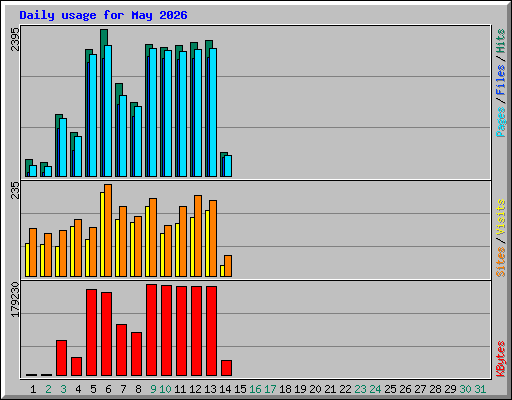Click day label 3

[x=63, y=389]
